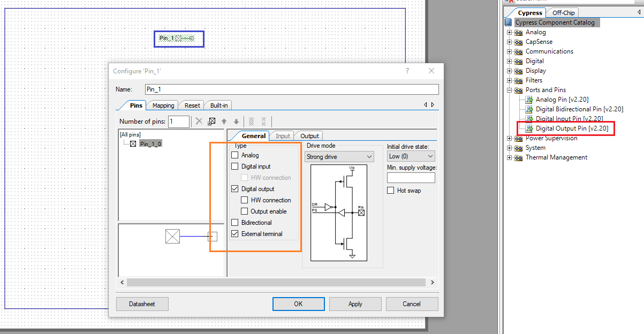Screen dimensions: 644x334
Task: Click the Cypress Component Catalog book icon
Action: coord(509,22)
